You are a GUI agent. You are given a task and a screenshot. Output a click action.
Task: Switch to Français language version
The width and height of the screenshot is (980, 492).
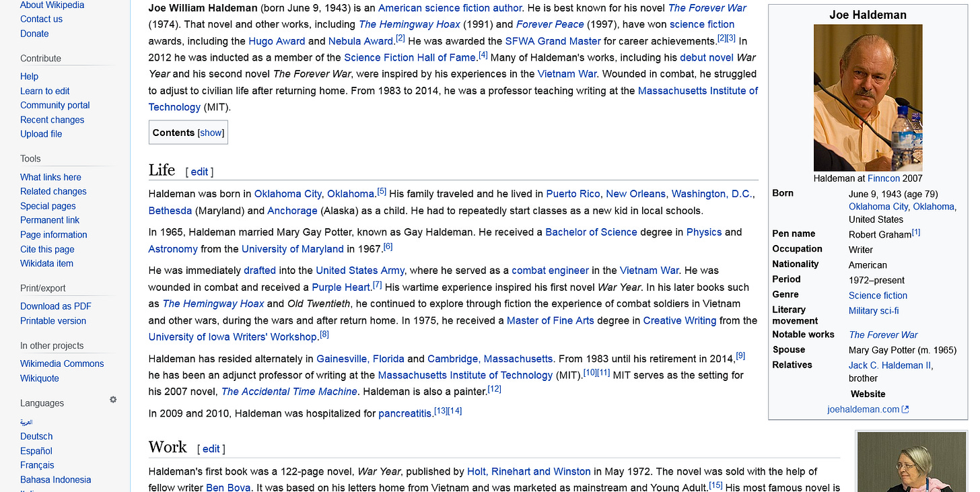click(x=37, y=465)
